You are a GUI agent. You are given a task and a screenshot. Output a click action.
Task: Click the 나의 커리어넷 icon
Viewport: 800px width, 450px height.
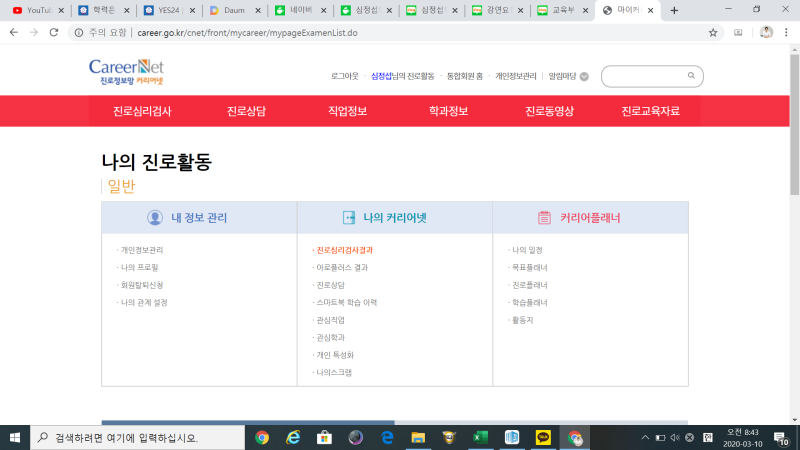348,217
